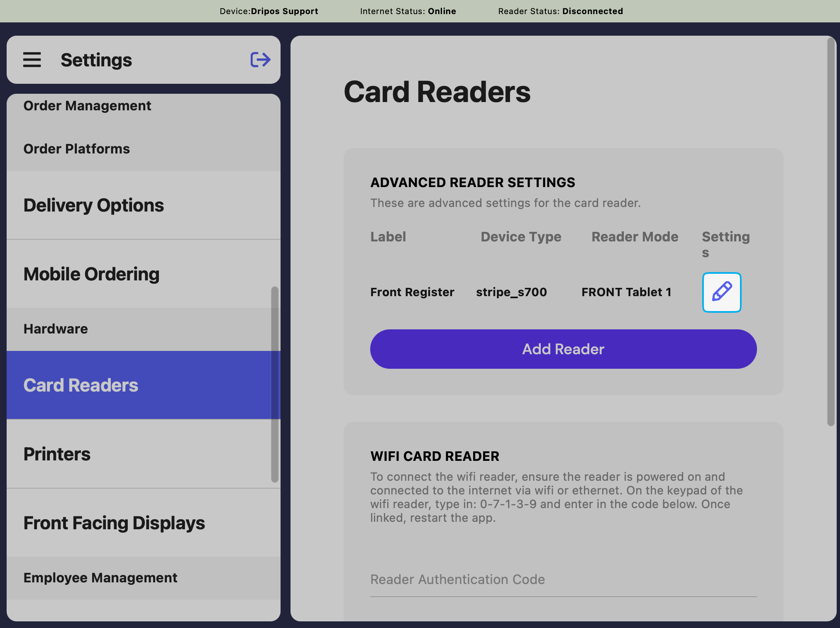Click the Front Register label cell
This screenshot has height=628, width=840.
coord(412,292)
